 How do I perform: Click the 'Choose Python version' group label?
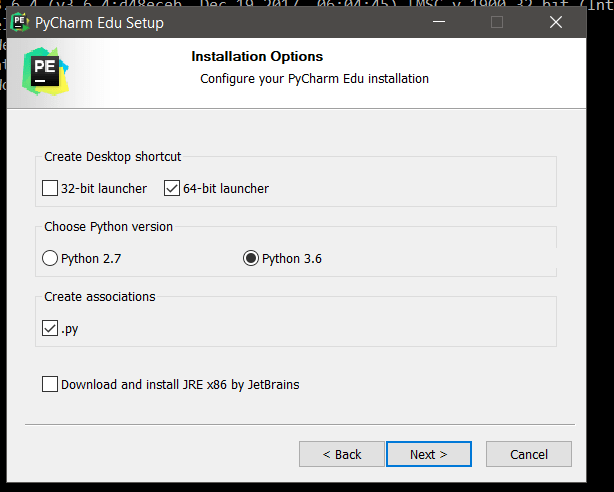click(x=108, y=227)
